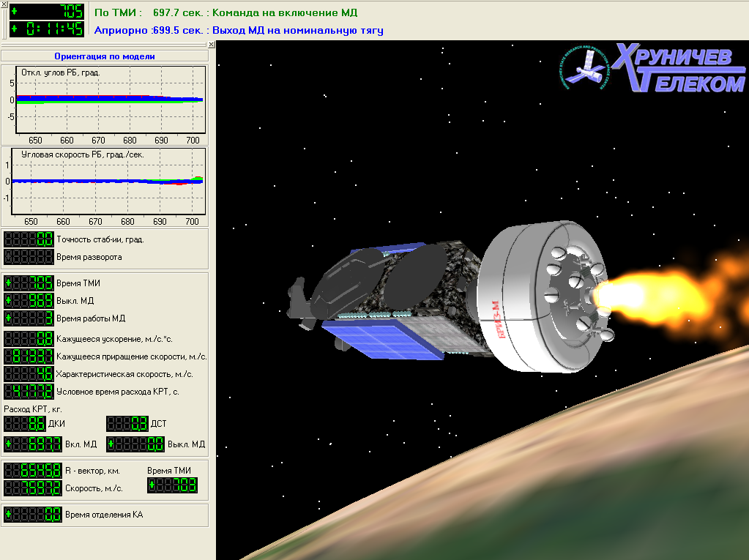
Task: Click the Ориентация по модели header
Action: 105,56
